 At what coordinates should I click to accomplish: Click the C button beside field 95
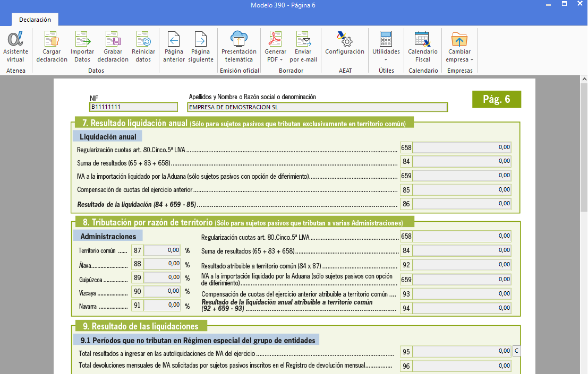[516, 351]
